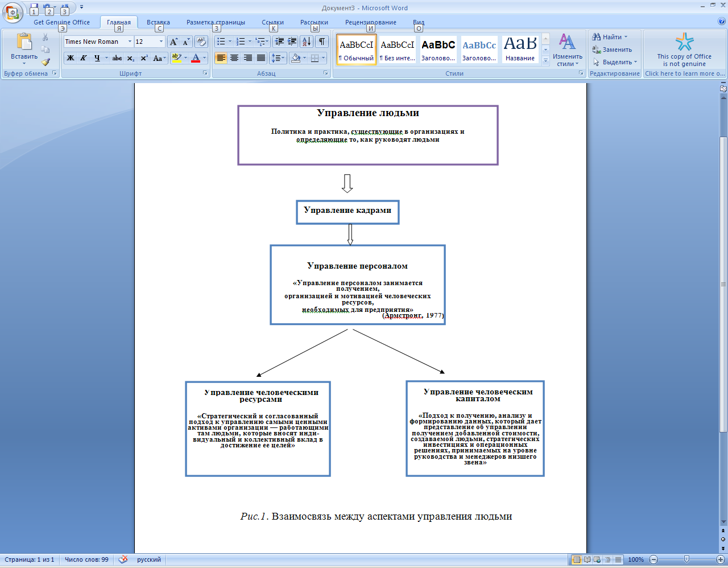
Task: Open the Ссылки tab
Action: (x=272, y=22)
